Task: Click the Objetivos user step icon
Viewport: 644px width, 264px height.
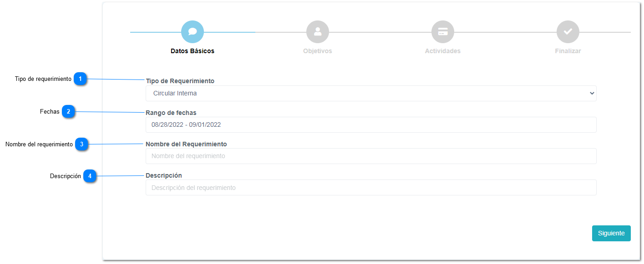Action: point(318,32)
